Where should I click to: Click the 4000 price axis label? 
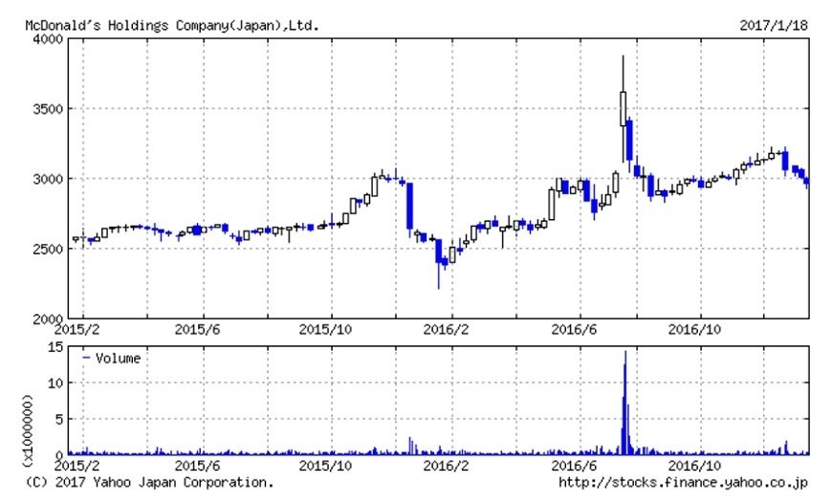pos(48,39)
